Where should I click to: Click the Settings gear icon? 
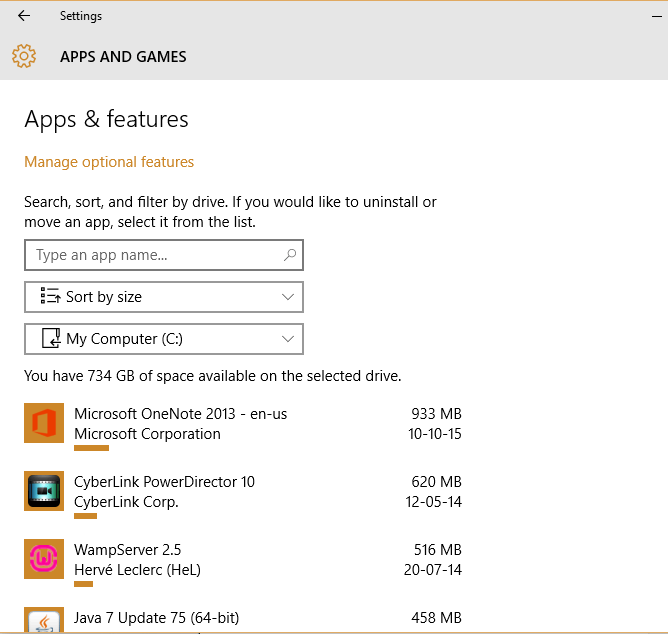tap(24, 56)
